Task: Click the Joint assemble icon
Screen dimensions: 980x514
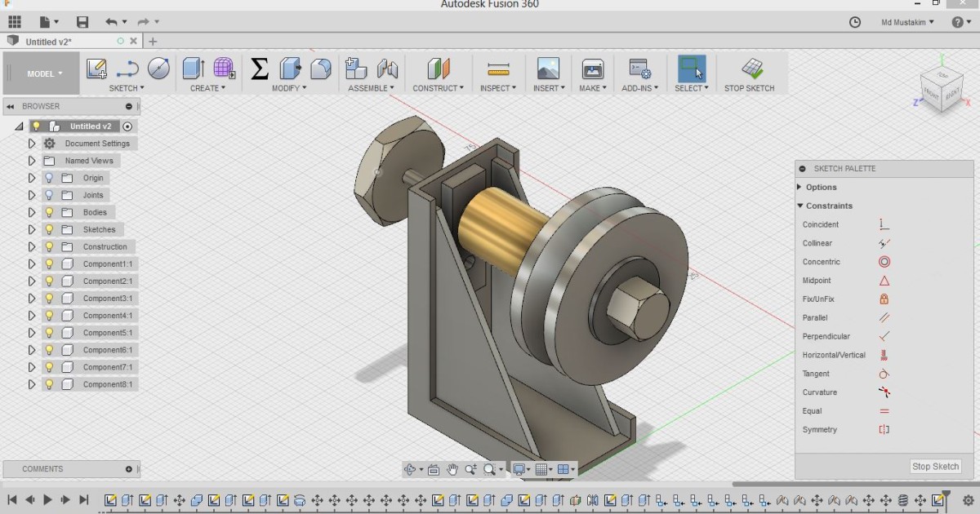Action: pyautogui.click(x=387, y=69)
